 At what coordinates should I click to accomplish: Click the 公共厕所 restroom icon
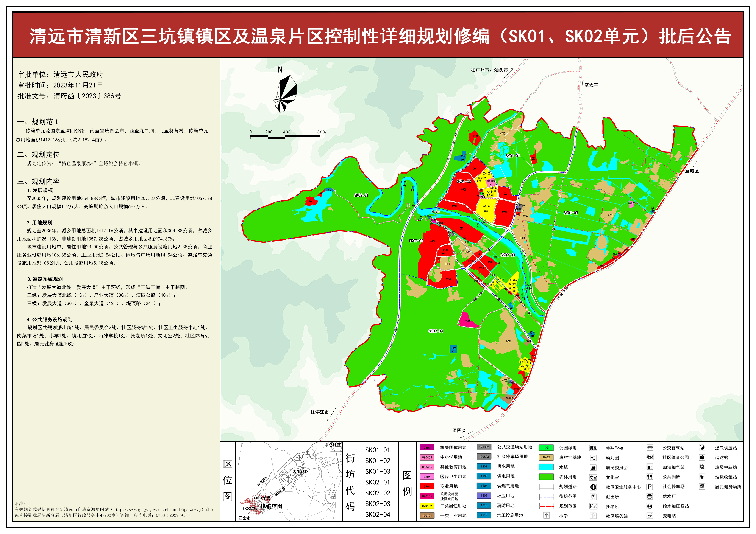650,477
